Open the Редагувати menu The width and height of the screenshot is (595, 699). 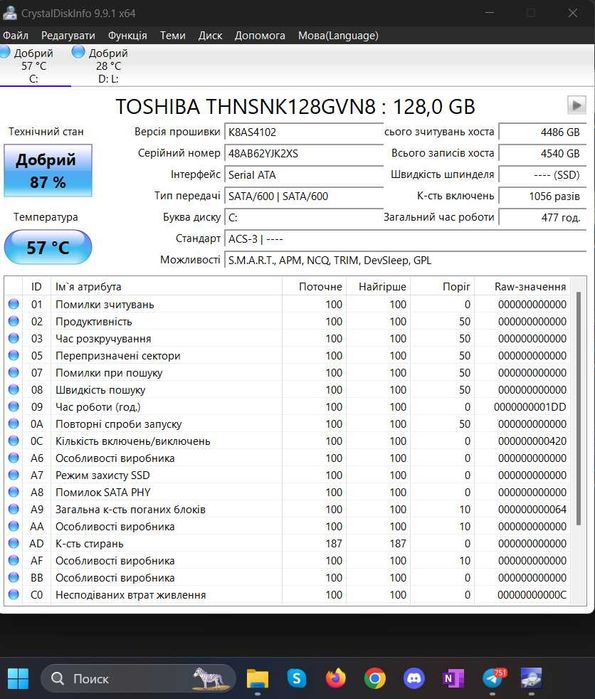click(68, 35)
